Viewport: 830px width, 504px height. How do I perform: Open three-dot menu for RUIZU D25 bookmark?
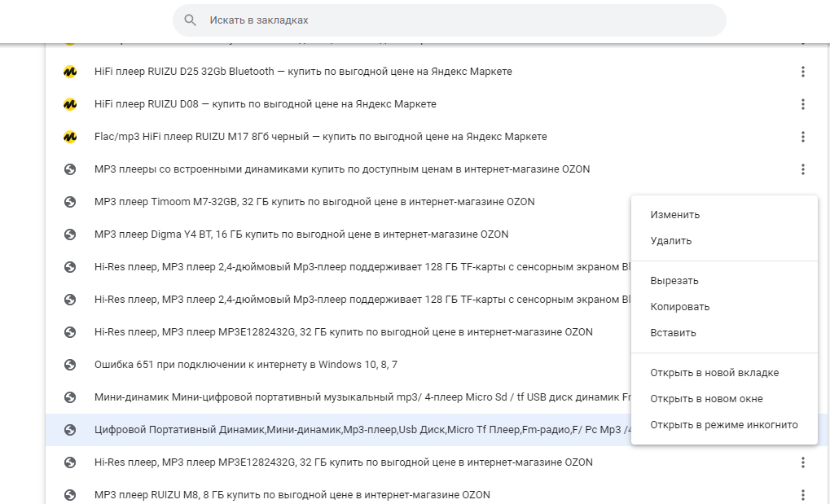(802, 72)
